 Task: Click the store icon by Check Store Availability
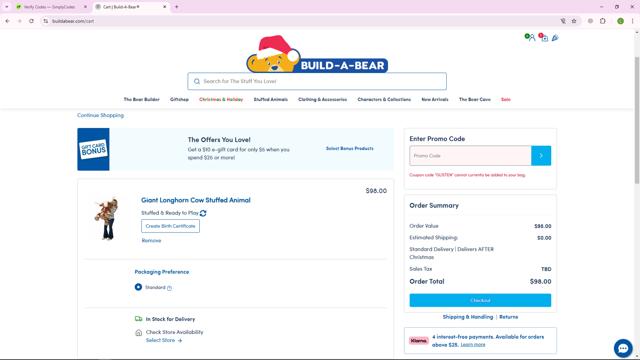click(138, 333)
